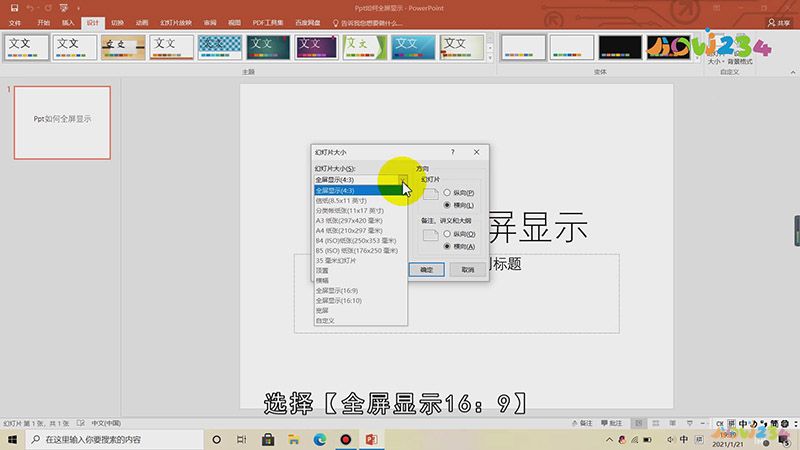800x450 pixels.
Task: Undo last action in quick access toolbar
Action: click(30, 8)
